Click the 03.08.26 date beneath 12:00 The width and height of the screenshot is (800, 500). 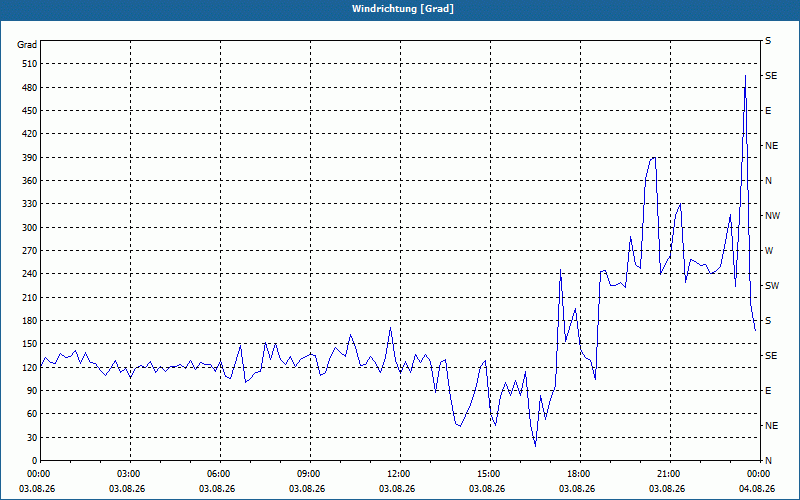(397, 488)
